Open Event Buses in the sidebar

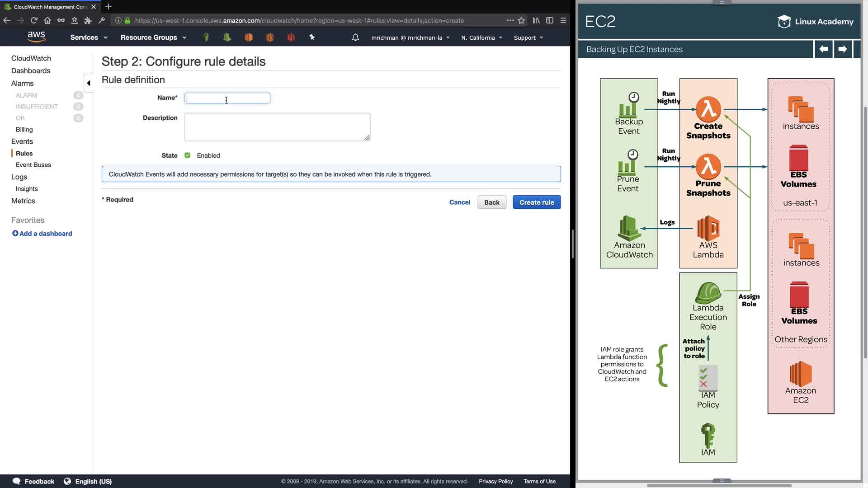[x=33, y=165]
